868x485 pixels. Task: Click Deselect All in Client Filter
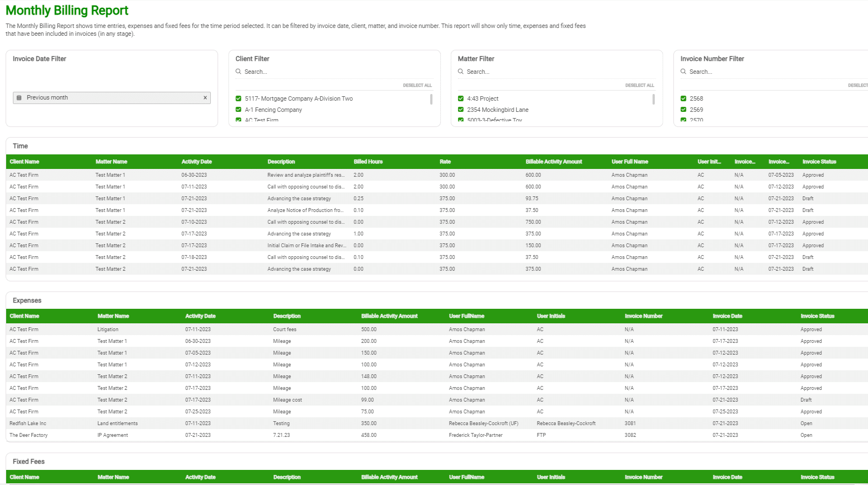(x=417, y=86)
